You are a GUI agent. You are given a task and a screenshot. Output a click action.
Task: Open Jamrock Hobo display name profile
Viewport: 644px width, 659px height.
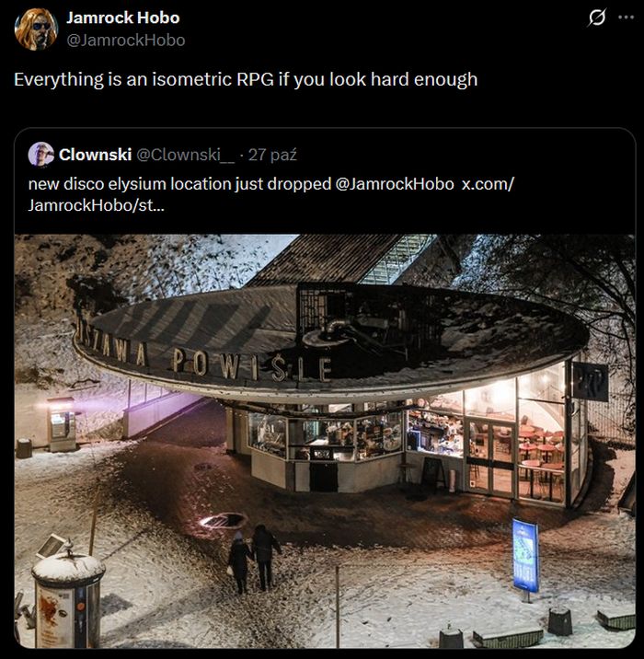coord(122,17)
